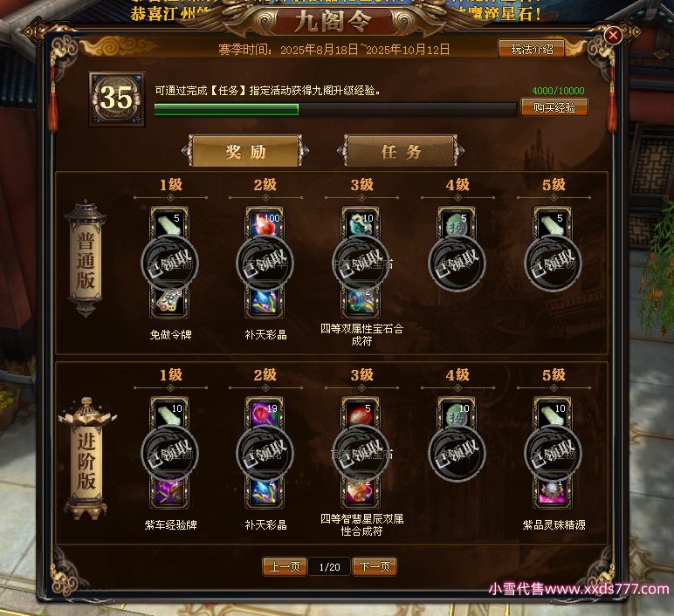Click the 补天彩晶 icon in normal level 2
This screenshot has height=616, width=674.
[265, 302]
